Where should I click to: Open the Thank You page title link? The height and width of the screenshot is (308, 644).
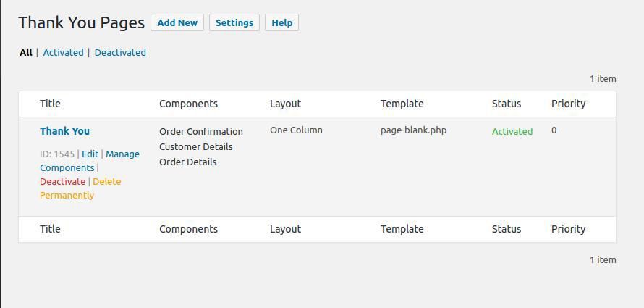click(x=64, y=131)
